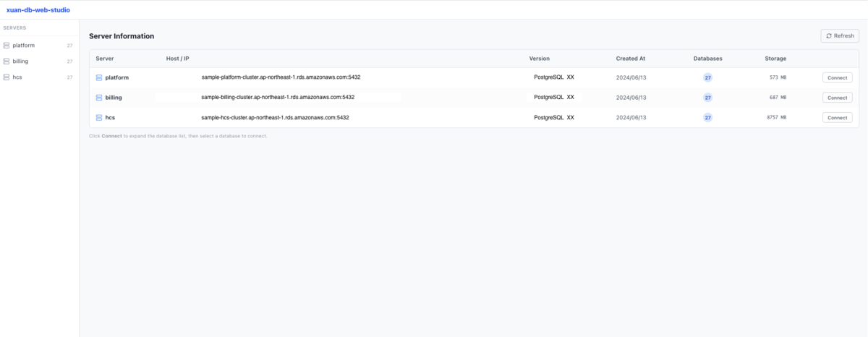868x337 pixels.
Task: Click the SERVERS sidebar header
Action: tap(14, 27)
